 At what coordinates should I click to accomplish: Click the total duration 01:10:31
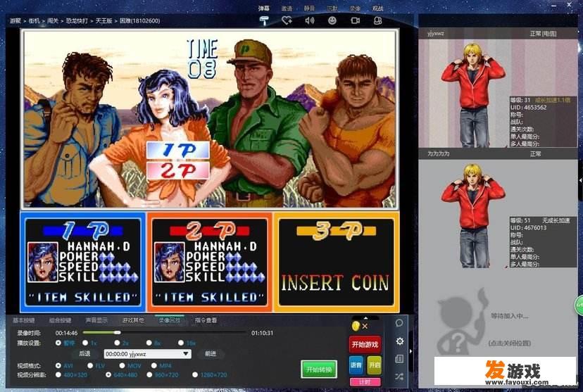pyautogui.click(x=262, y=333)
